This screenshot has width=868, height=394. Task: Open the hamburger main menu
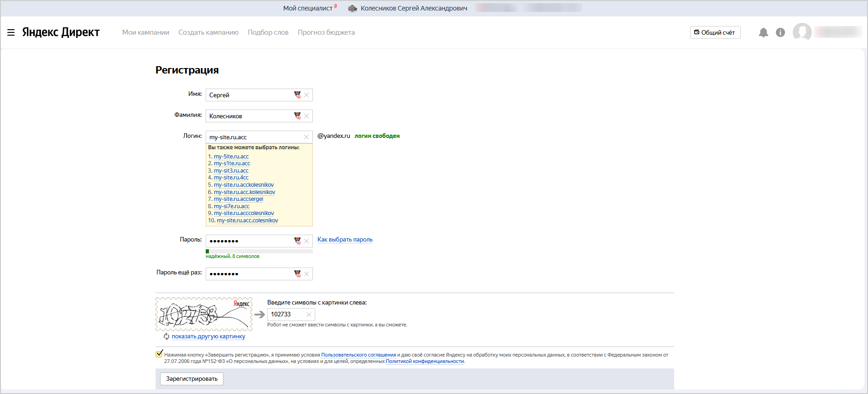(x=11, y=32)
